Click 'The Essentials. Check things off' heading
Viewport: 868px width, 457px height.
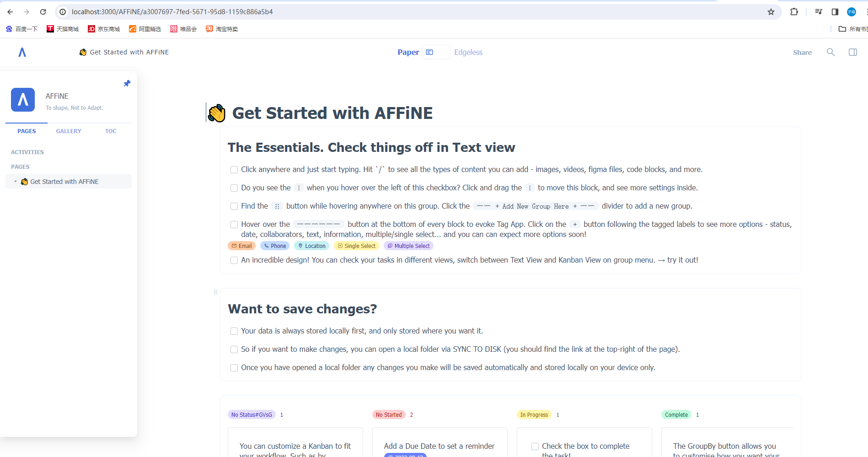(371, 147)
